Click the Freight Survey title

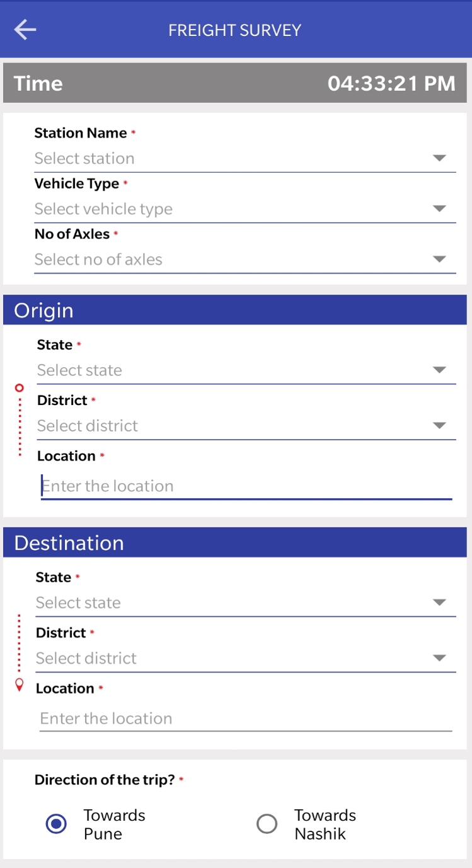(x=235, y=30)
